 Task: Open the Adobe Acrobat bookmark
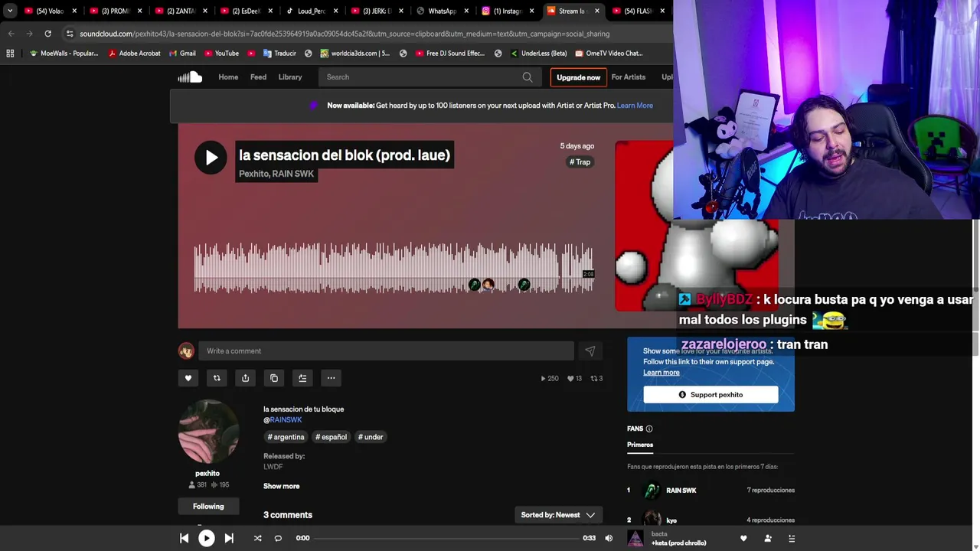pos(135,54)
